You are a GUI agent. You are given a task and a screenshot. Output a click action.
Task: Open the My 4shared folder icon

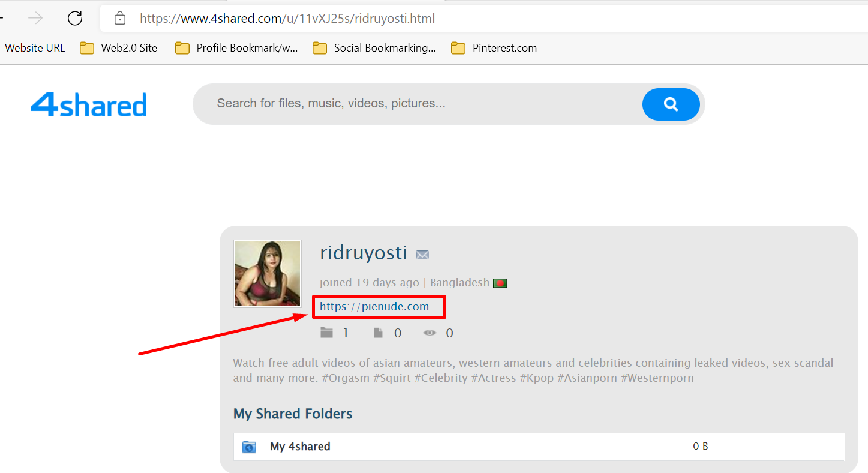[x=249, y=447]
